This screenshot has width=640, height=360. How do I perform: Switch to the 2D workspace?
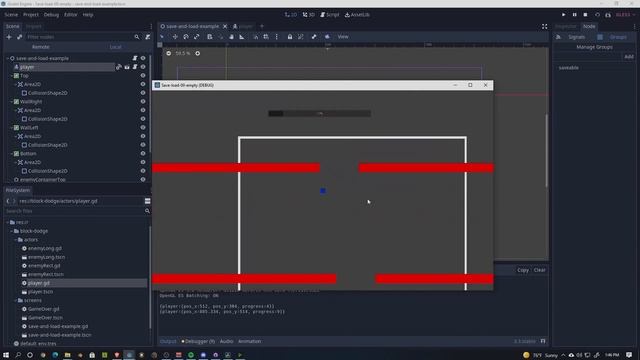coord(291,15)
